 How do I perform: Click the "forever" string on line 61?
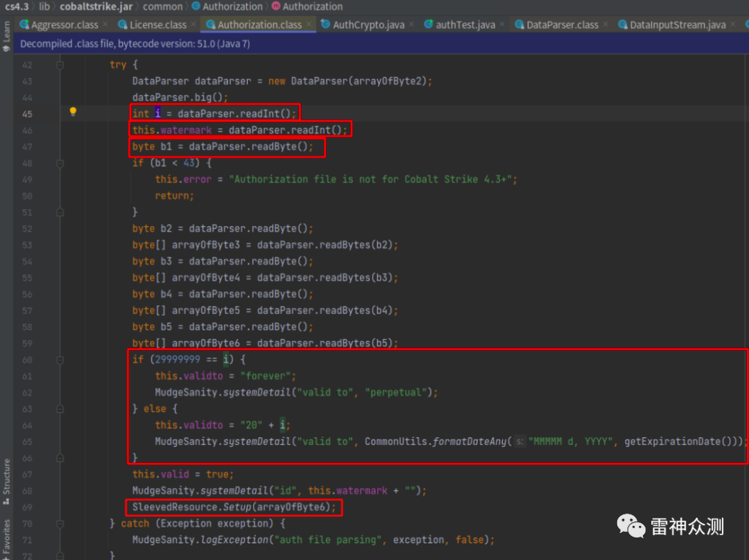click(x=265, y=376)
